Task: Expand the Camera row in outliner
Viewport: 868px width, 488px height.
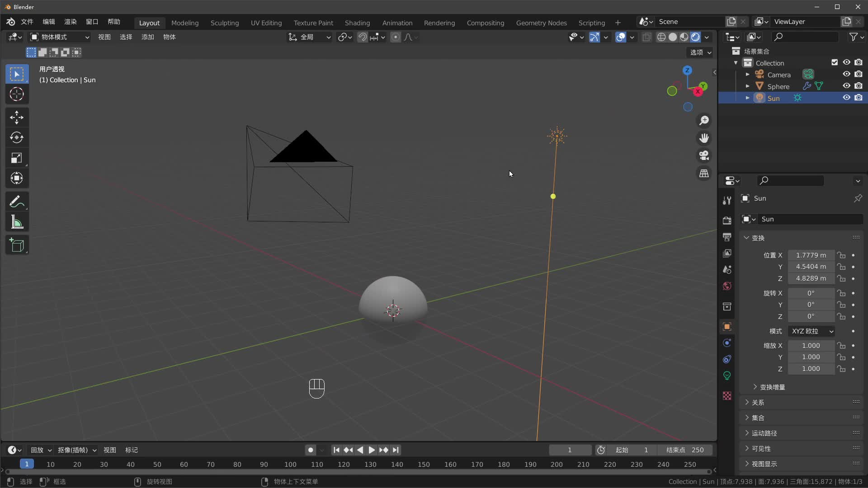Action: tap(747, 74)
